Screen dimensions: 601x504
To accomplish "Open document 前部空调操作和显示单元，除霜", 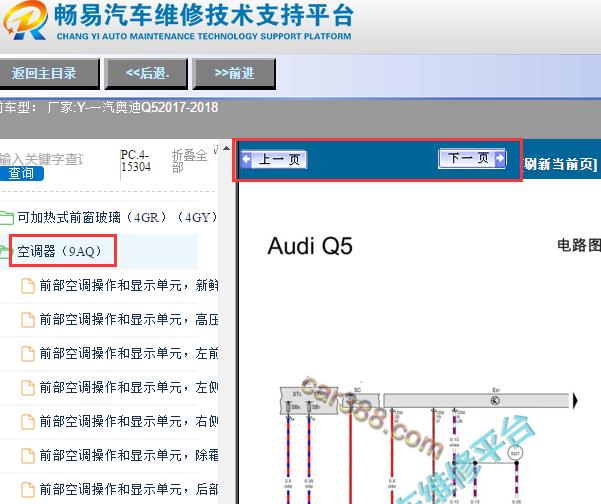I will 129,456.
